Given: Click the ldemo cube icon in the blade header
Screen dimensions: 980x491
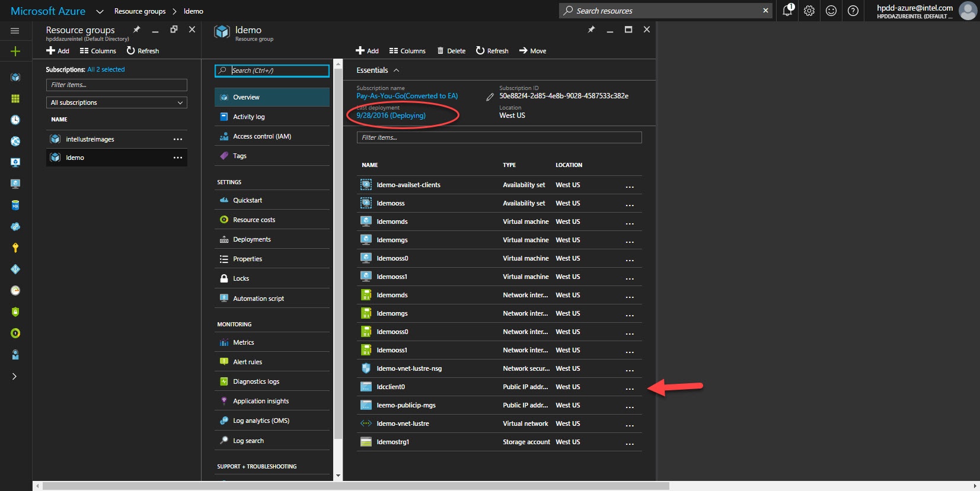Looking at the screenshot, I should [222, 32].
